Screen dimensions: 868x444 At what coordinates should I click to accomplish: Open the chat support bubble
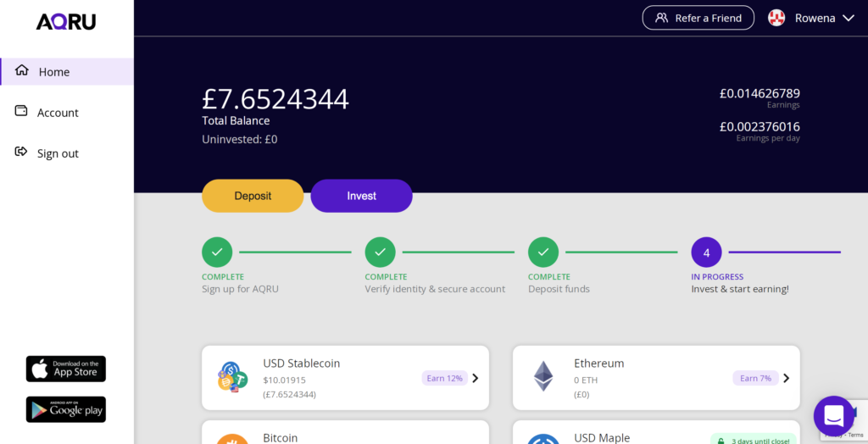[x=834, y=416]
